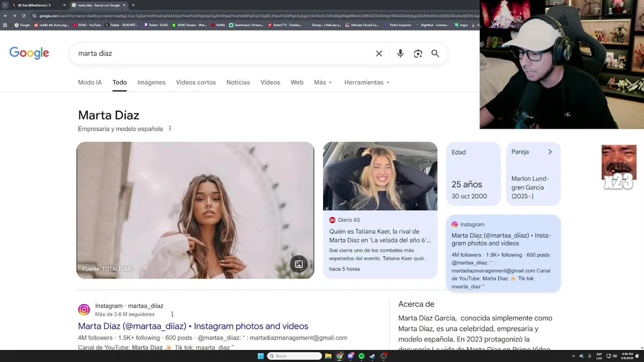Screen dimensions: 644x362
Task: Open the Edad 25 años card
Action: tap(473, 174)
